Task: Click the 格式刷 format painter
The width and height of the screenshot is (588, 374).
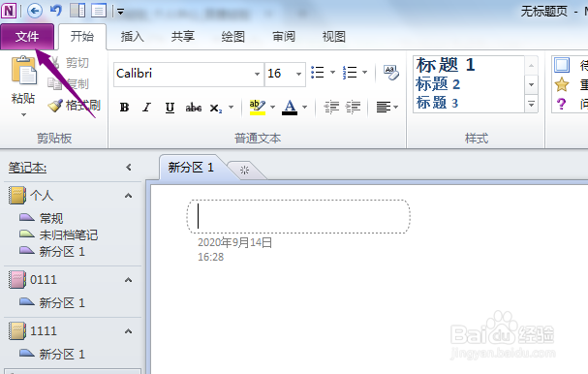Action: [75, 106]
